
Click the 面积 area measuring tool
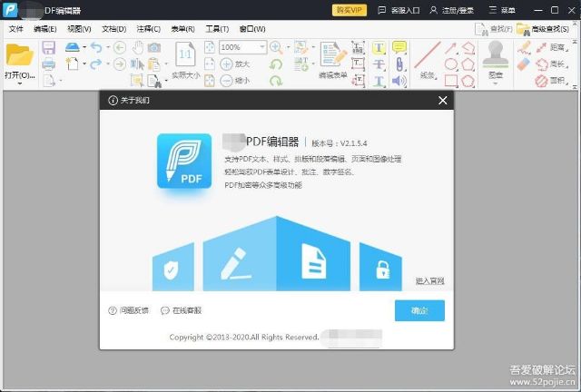tap(551, 81)
